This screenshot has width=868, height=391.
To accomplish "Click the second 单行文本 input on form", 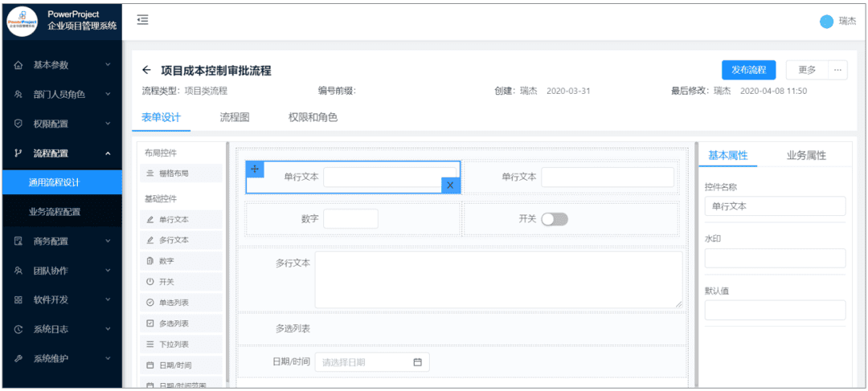I will 608,177.
